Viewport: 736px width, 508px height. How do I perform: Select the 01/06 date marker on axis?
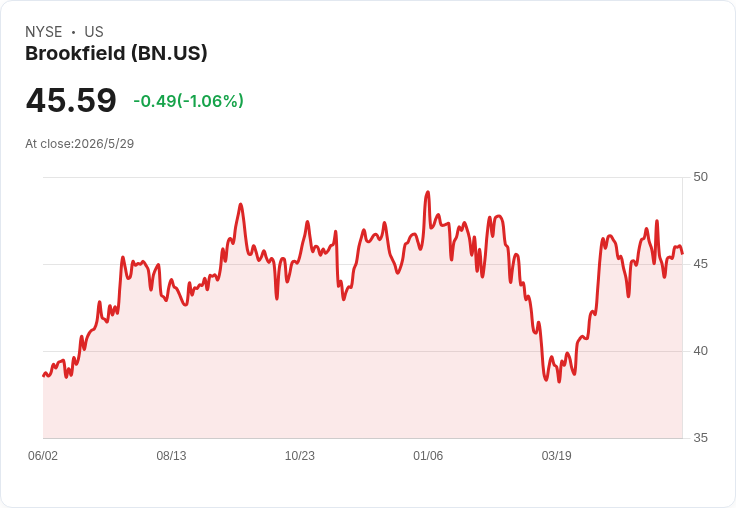click(x=428, y=455)
